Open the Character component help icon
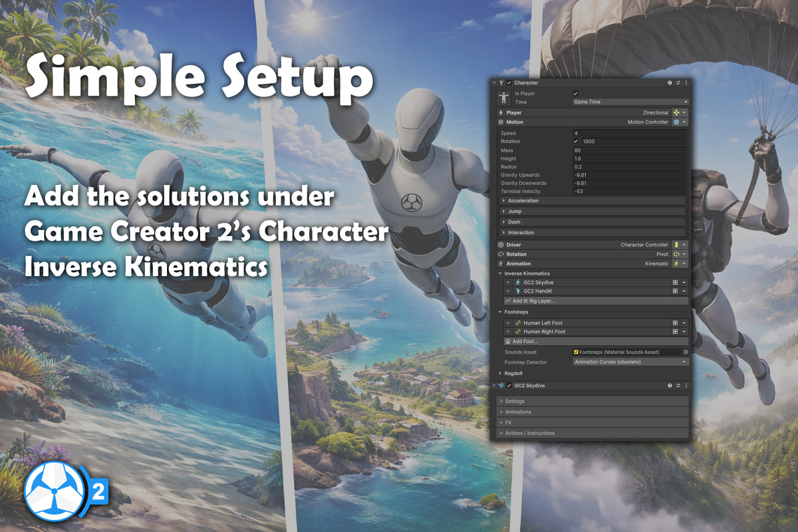The height and width of the screenshot is (532, 798). [670, 83]
